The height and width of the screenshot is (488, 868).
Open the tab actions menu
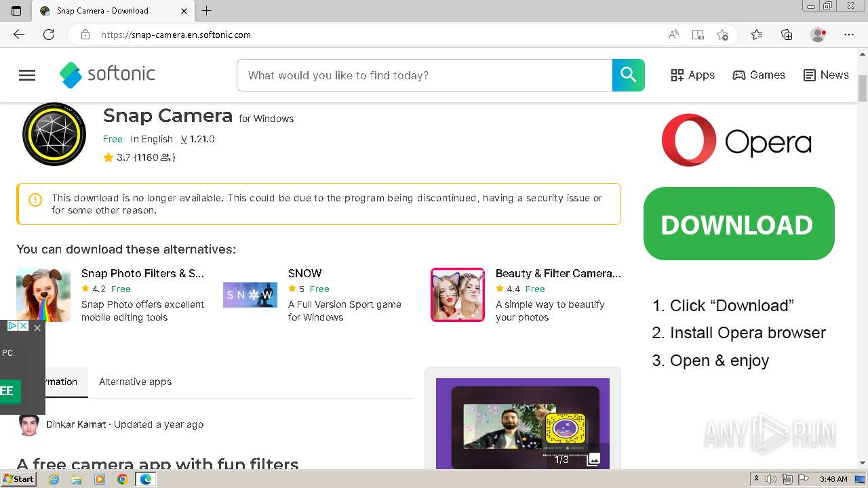click(16, 11)
